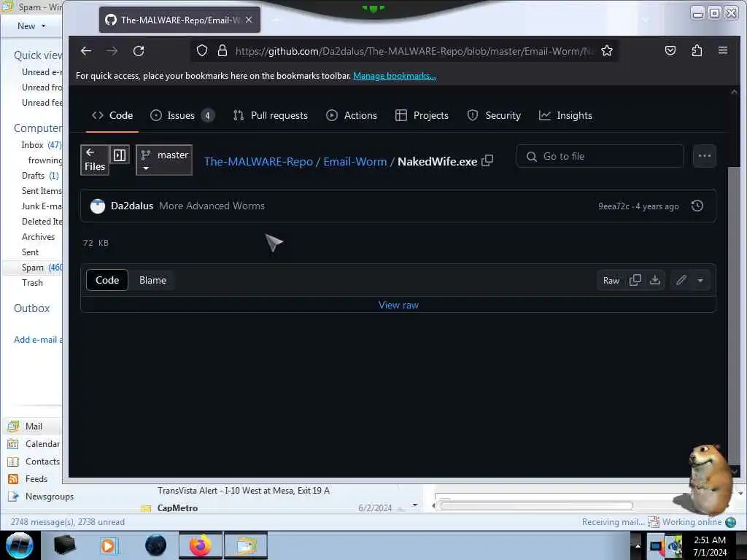Click the site security padlock icon
Viewport: 747px width, 560px height.
(x=222, y=50)
